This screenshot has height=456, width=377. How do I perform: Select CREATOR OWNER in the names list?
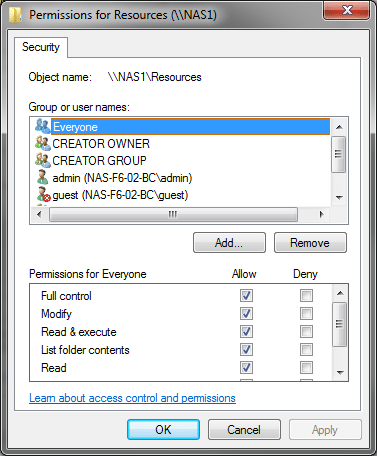point(101,144)
